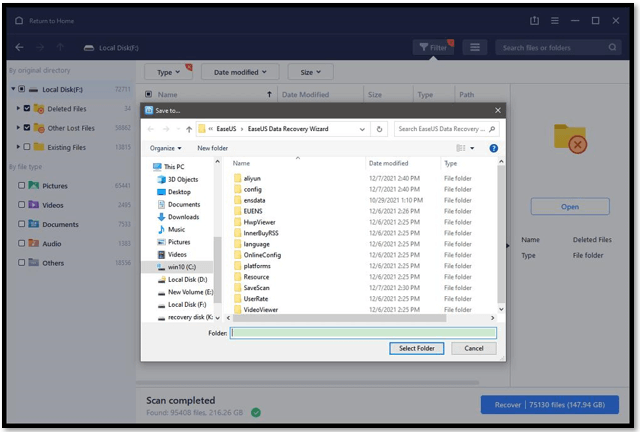Screen dimensions: 640x432
Task: Open the Date modified filter dropdown
Action: (240, 72)
